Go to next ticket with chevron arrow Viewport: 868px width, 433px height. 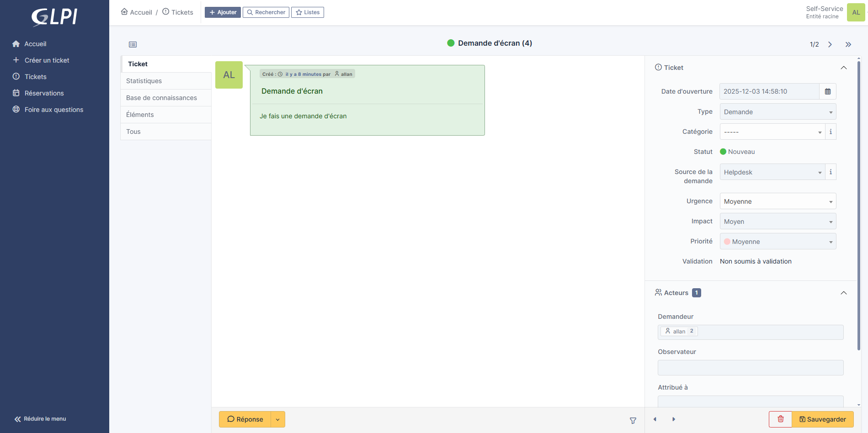pyautogui.click(x=830, y=44)
